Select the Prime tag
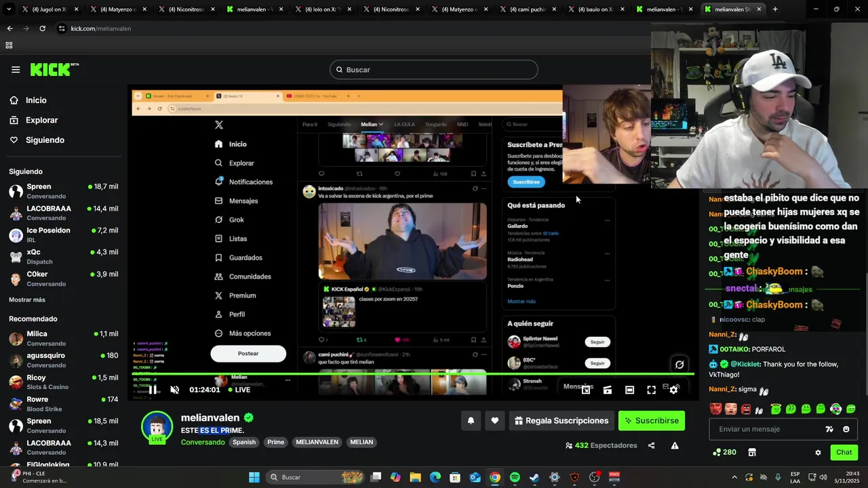868x488 pixels. [276, 442]
